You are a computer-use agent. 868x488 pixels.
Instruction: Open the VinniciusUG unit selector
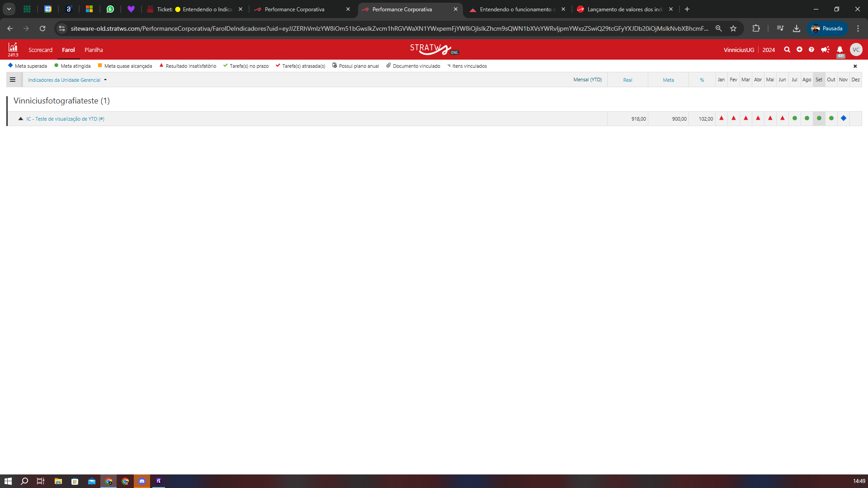click(739, 50)
